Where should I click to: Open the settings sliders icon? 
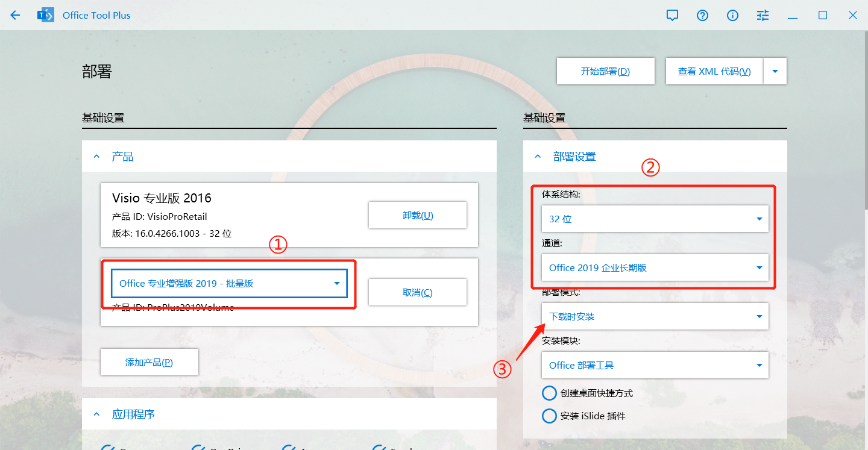(x=763, y=16)
